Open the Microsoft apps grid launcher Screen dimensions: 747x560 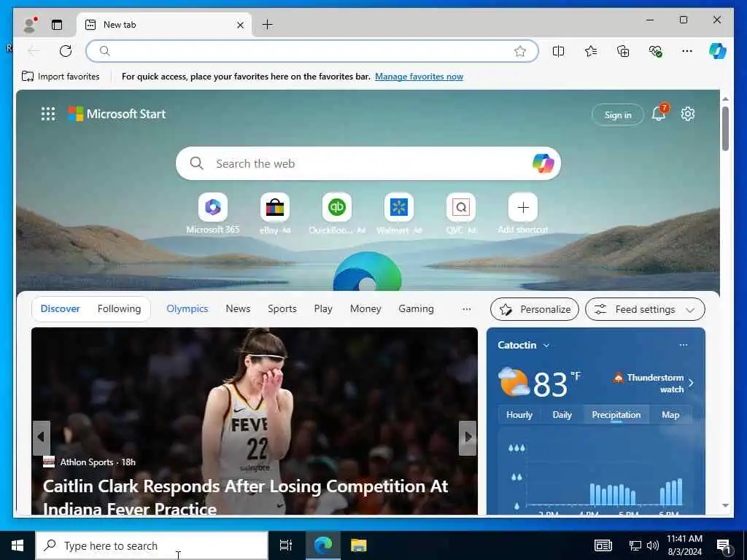tap(48, 114)
